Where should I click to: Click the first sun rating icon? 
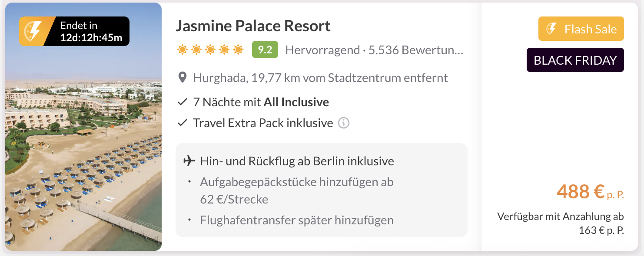(x=183, y=50)
